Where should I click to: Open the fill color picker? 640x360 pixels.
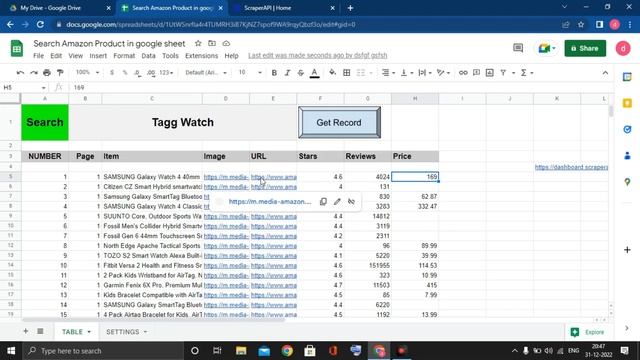pyautogui.click(x=333, y=73)
